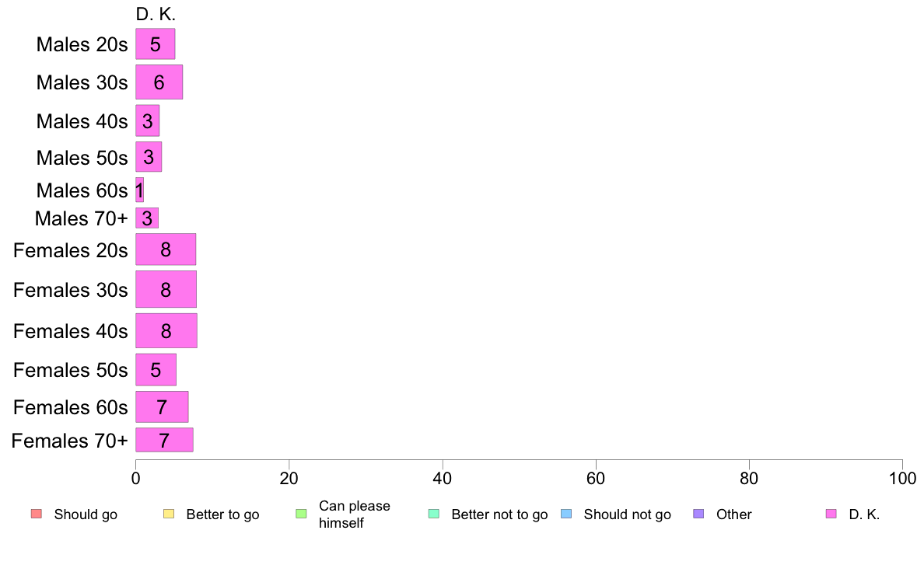This screenshot has height=572, width=924.
Task: Select the Females 20s bar
Action: pos(166,249)
